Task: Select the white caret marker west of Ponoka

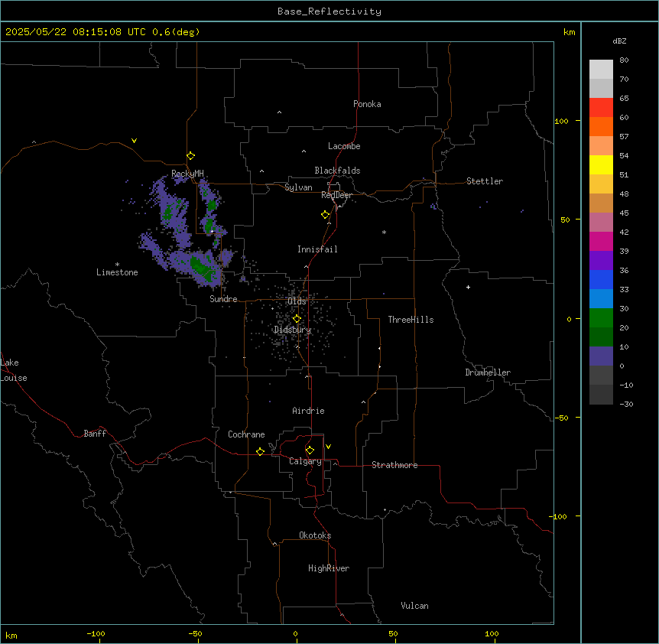Action: [x=280, y=112]
